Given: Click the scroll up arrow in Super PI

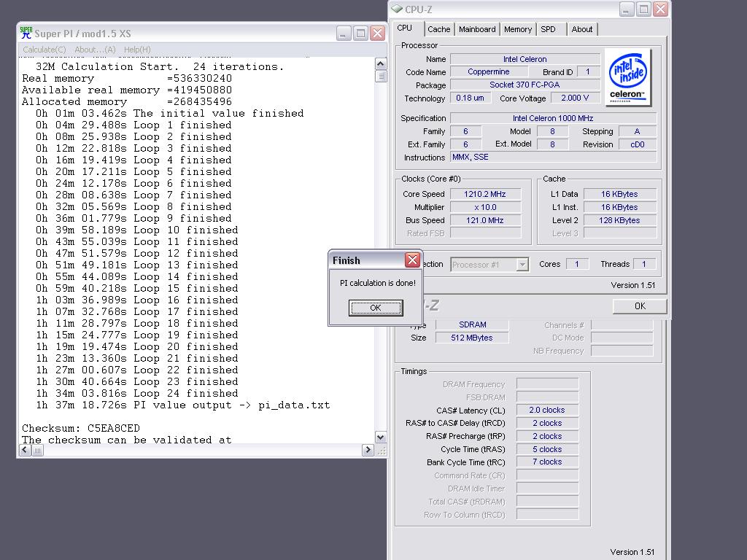Looking at the screenshot, I should (x=380, y=64).
